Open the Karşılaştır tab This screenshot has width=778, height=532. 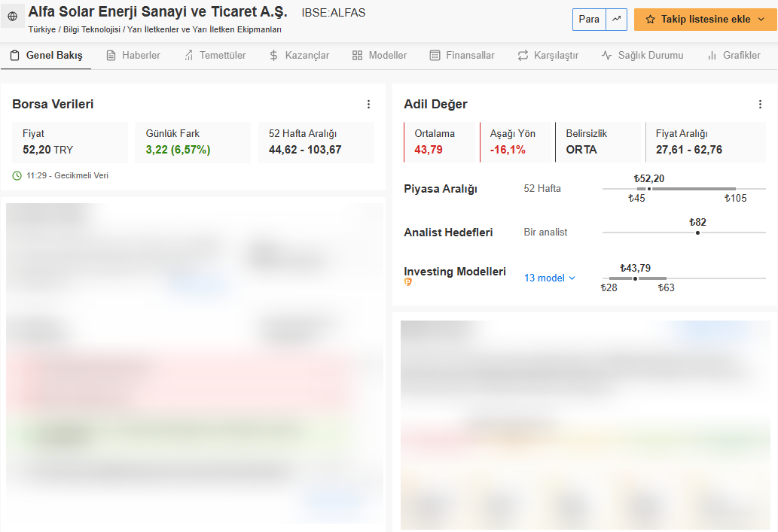[x=548, y=56]
